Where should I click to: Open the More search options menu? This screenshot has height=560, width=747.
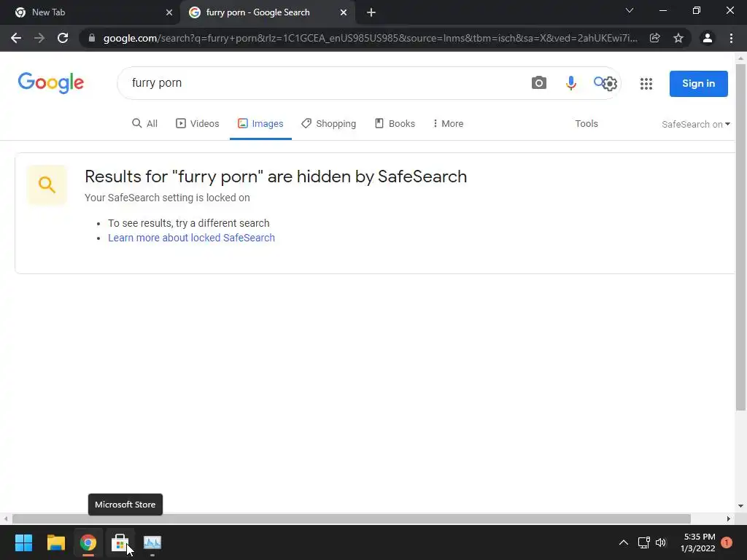tap(448, 124)
